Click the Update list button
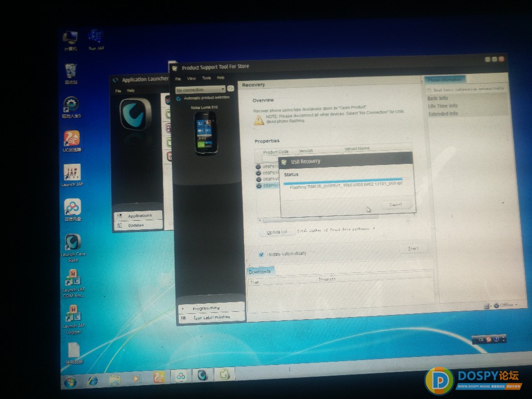 [277, 232]
